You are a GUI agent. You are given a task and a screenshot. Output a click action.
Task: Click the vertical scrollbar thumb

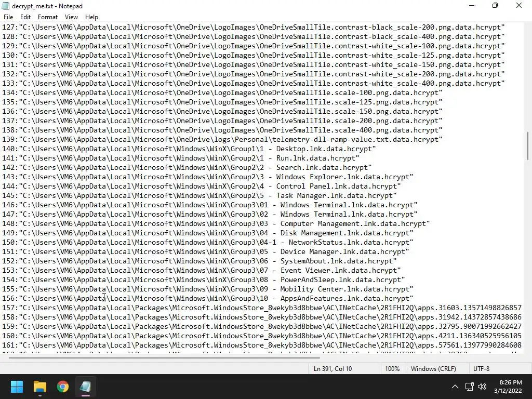click(x=528, y=146)
